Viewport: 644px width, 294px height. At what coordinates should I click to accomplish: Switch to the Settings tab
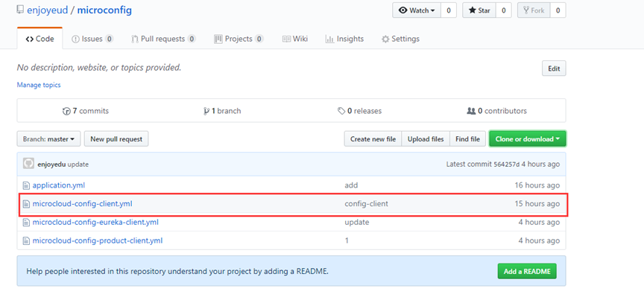pyautogui.click(x=400, y=39)
